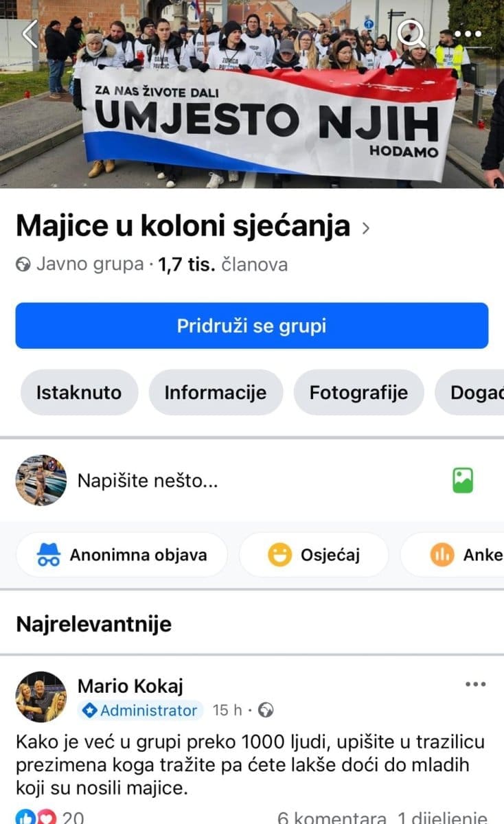Join the group with Pridruži se grupi
The height and width of the screenshot is (824, 504).
[252, 325]
